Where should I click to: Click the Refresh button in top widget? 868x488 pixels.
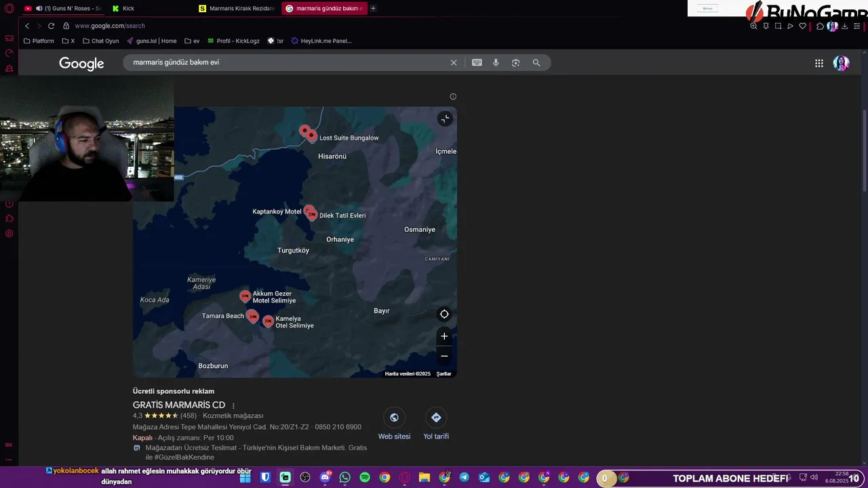[707, 8]
